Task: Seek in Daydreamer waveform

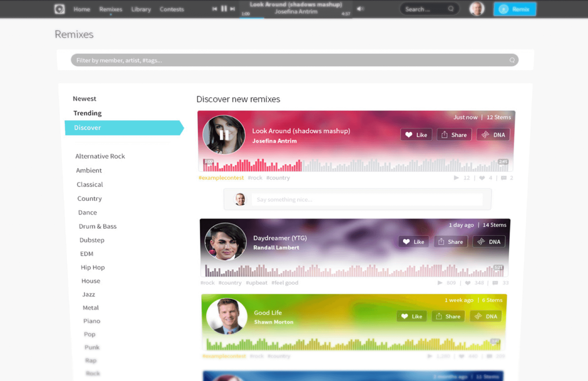Action: point(354,270)
